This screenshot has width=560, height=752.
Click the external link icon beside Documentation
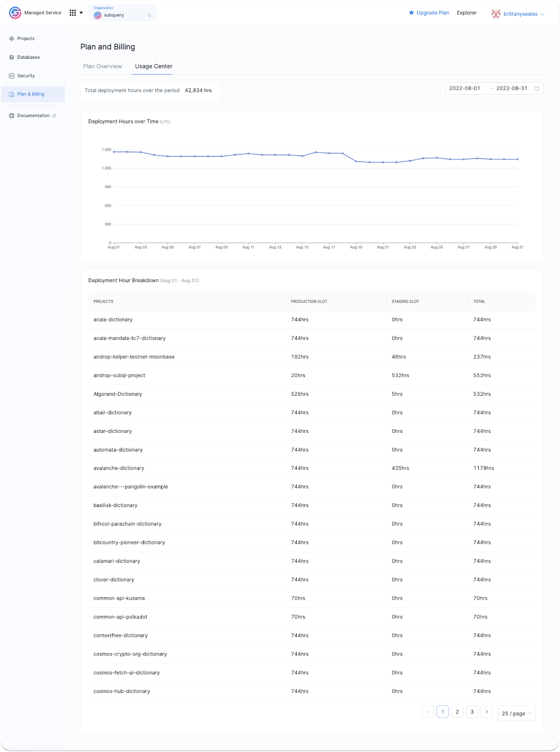point(54,116)
